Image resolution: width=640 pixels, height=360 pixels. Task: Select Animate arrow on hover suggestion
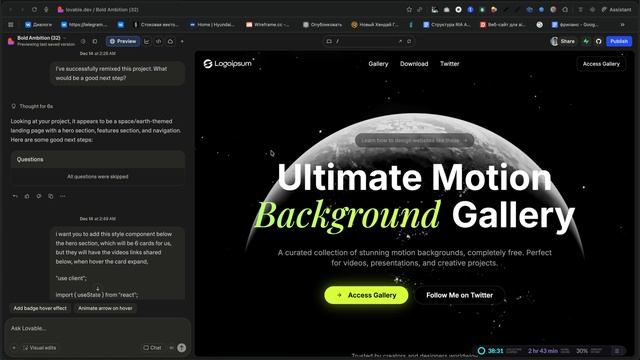[x=105, y=308]
